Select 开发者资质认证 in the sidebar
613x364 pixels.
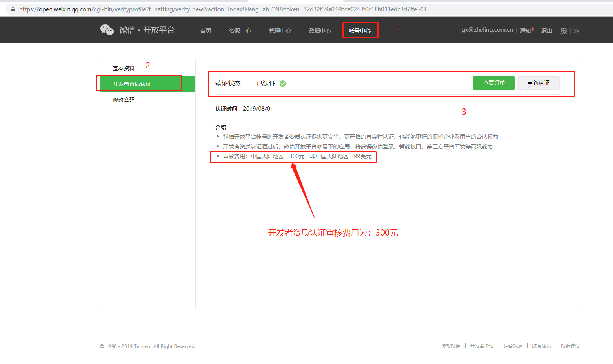[x=132, y=84]
